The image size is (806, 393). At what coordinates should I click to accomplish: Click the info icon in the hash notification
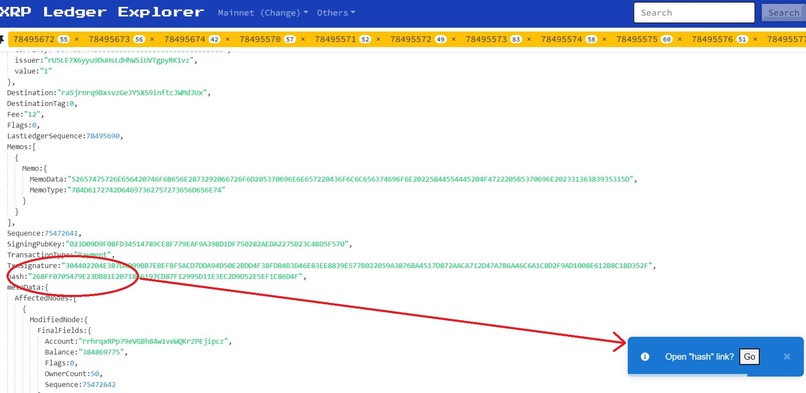click(645, 357)
